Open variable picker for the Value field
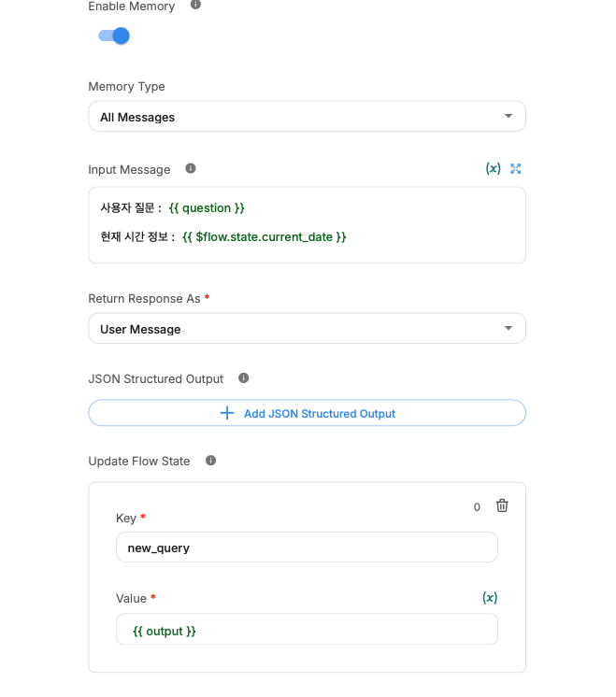Viewport: 616px width, 697px height. (x=490, y=598)
